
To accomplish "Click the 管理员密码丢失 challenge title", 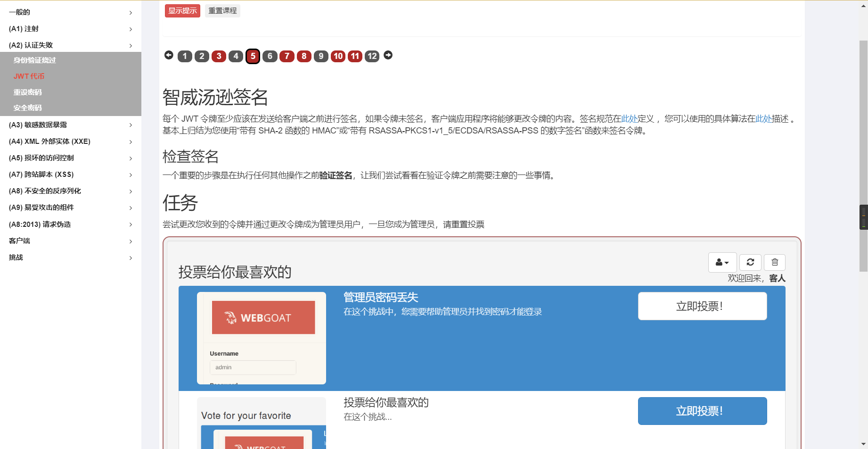I will click(381, 298).
